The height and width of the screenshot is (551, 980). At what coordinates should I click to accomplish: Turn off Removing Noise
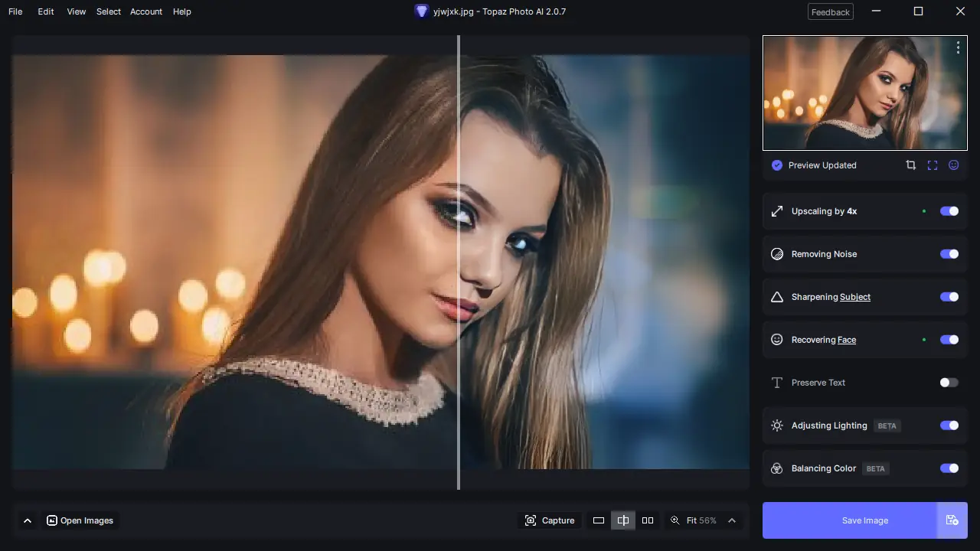(949, 254)
